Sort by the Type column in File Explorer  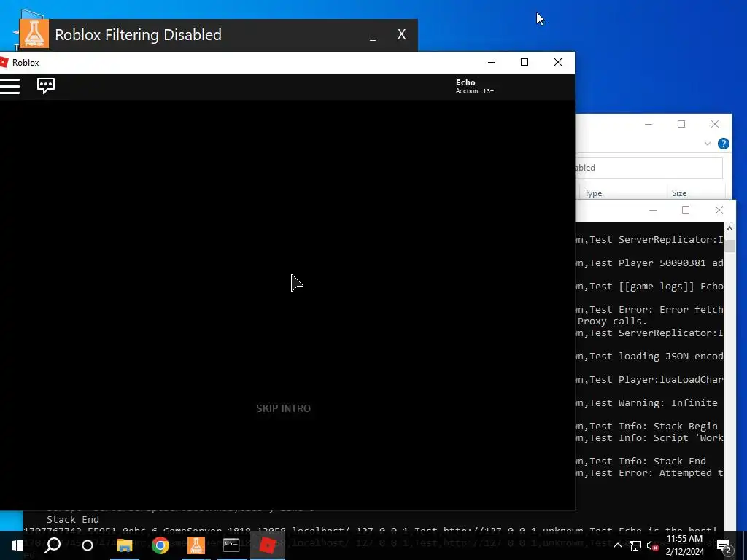(x=593, y=192)
